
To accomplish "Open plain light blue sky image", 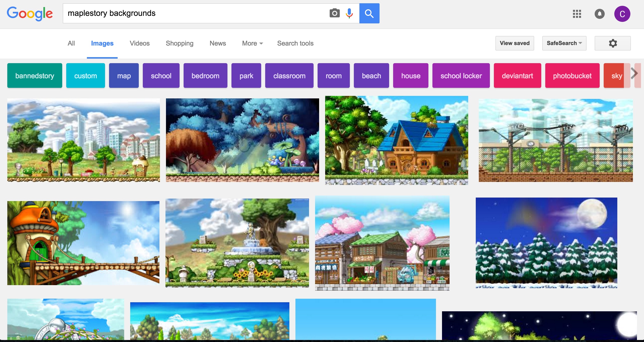I will 366,319.
